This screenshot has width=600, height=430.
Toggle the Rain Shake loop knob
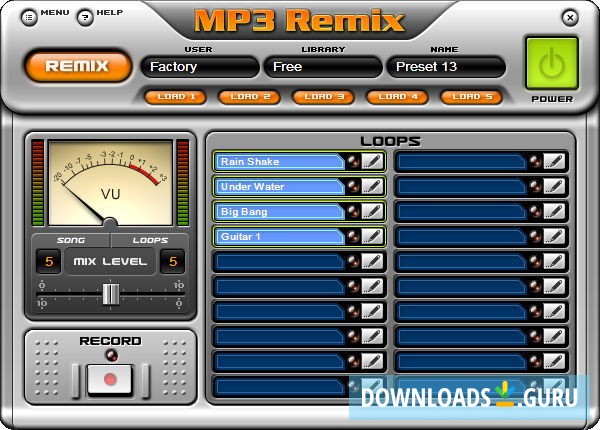click(354, 161)
